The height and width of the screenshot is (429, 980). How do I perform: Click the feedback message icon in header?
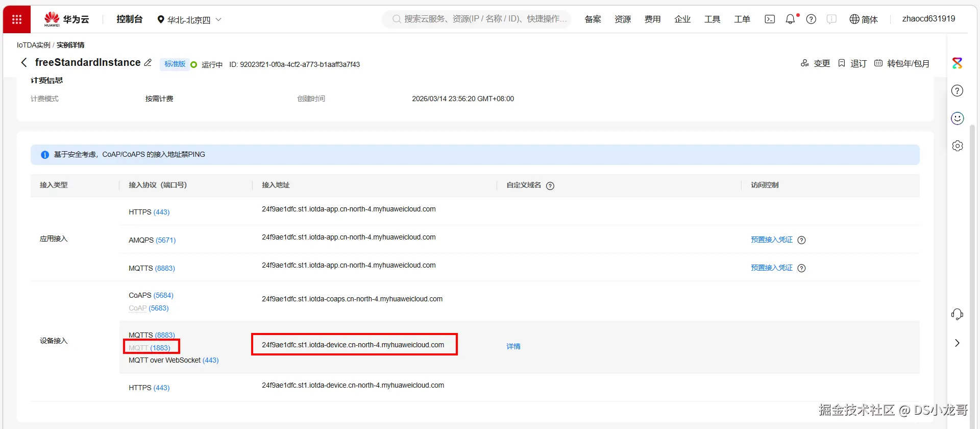click(x=831, y=19)
